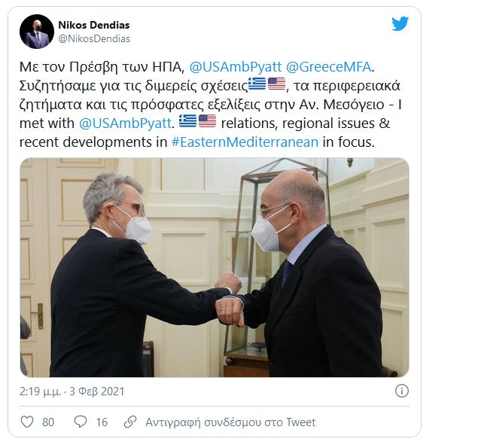Image resolution: width=478 pixels, height=448 pixels.
Task: Click the tweet body text
Action: (x=210, y=105)
